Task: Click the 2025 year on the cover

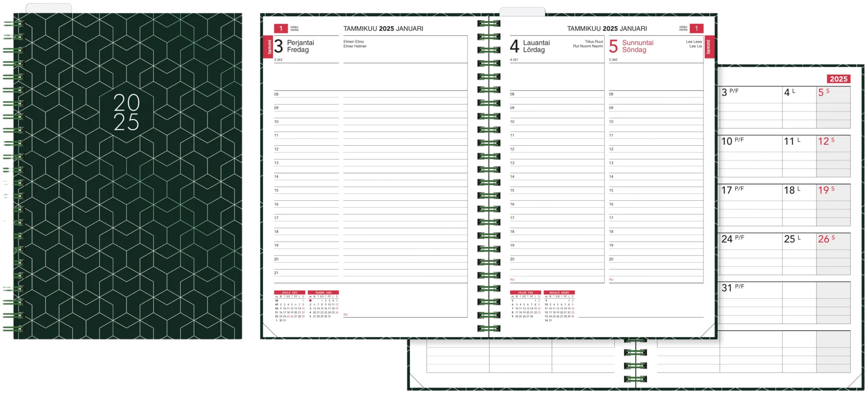Action: (x=126, y=113)
